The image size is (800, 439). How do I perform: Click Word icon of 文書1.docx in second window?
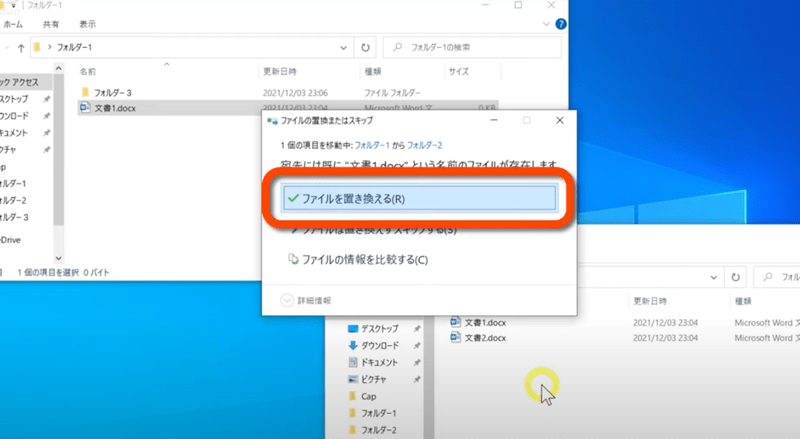click(456, 322)
